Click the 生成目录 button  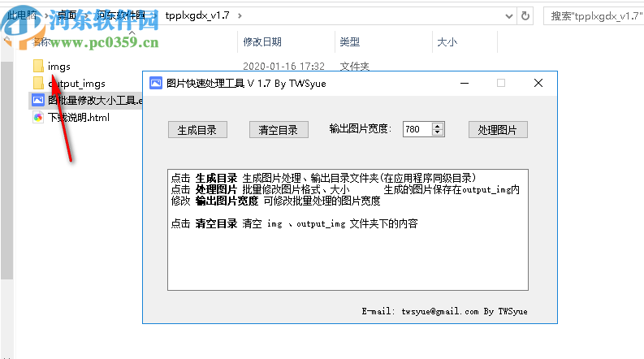click(197, 130)
